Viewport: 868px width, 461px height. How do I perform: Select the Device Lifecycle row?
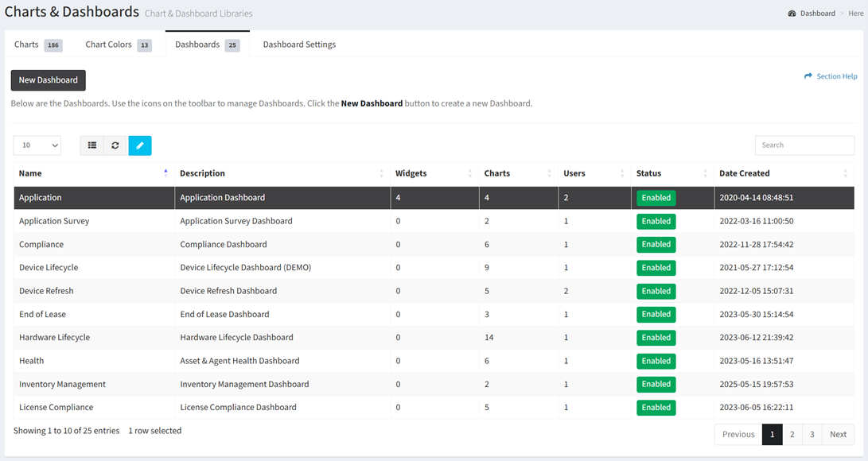(434, 268)
